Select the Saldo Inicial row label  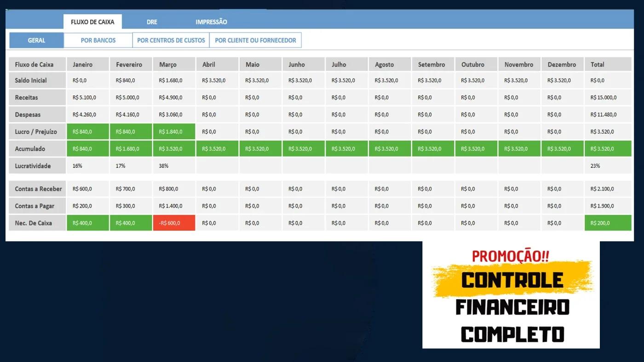(x=37, y=80)
